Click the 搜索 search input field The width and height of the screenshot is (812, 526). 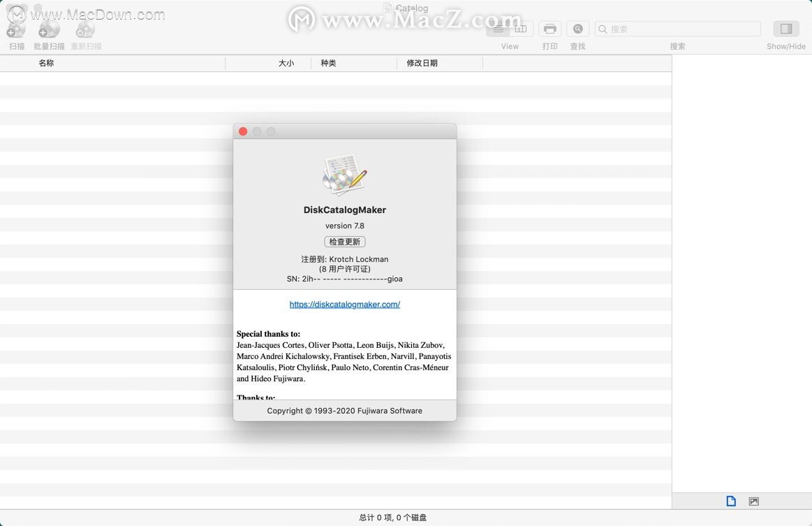[677, 29]
